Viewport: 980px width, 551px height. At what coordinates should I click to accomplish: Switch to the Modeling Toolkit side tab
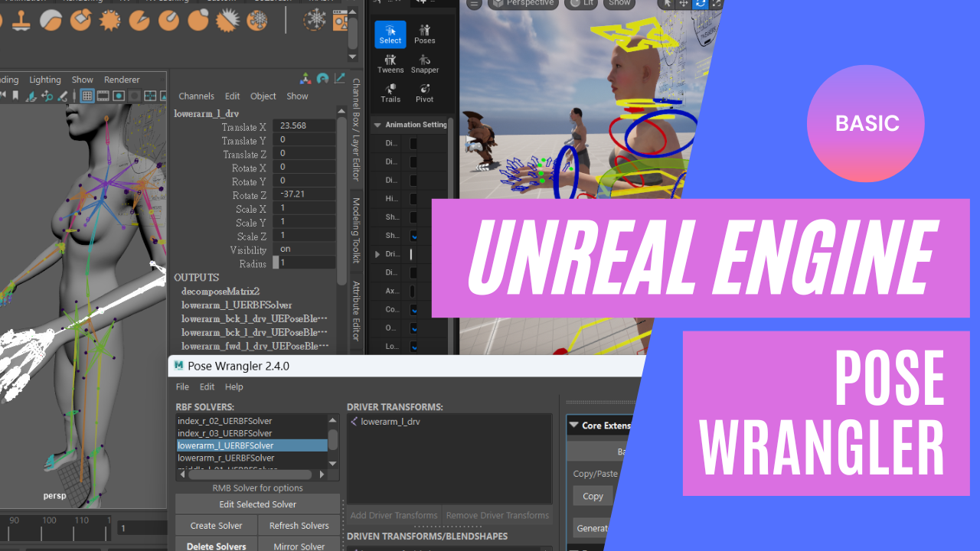coord(357,230)
